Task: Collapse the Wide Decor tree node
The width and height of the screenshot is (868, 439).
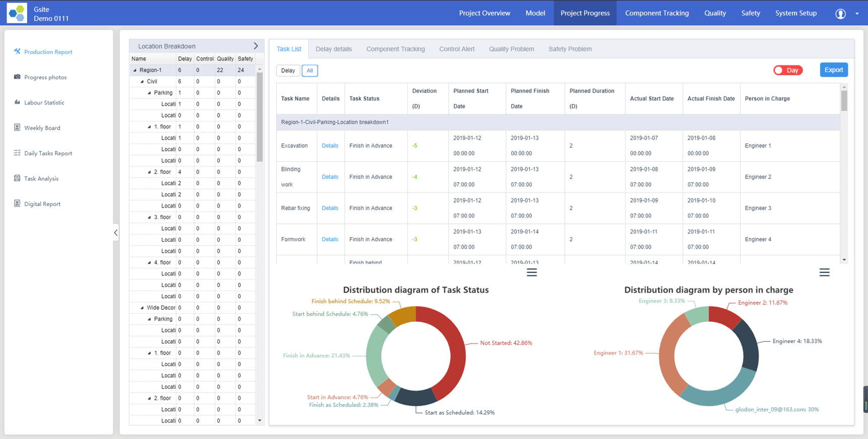Action: [142, 308]
